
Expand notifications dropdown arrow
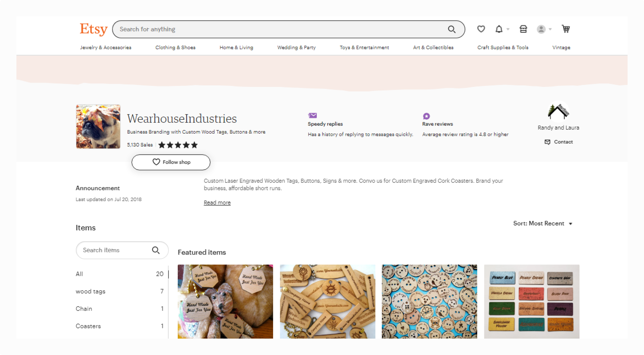(x=508, y=29)
